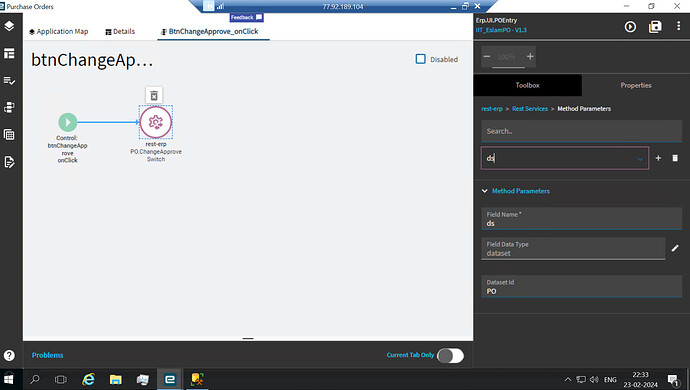
Task: Click the Rest Services breadcrumb link
Action: point(530,109)
